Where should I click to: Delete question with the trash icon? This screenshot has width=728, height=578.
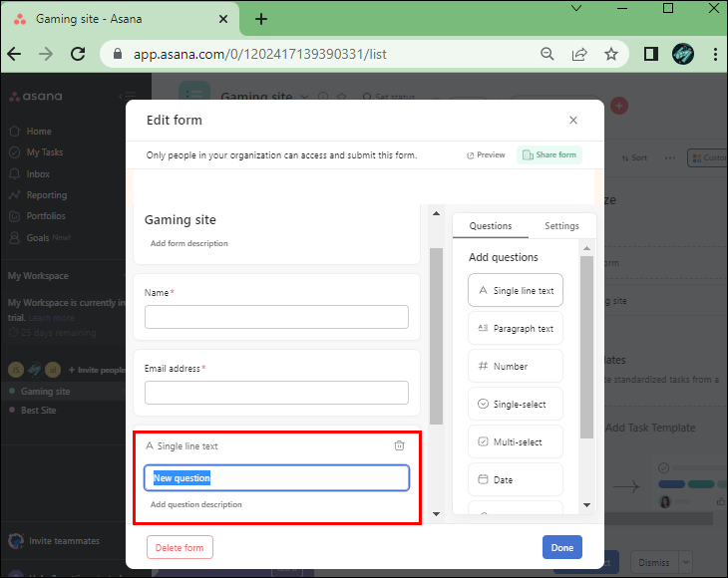point(399,446)
